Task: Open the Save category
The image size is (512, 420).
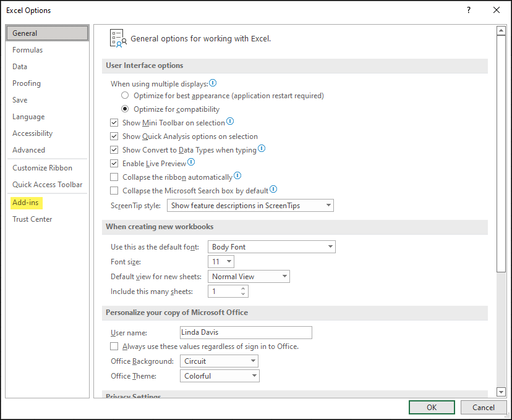Action: [x=48, y=100]
